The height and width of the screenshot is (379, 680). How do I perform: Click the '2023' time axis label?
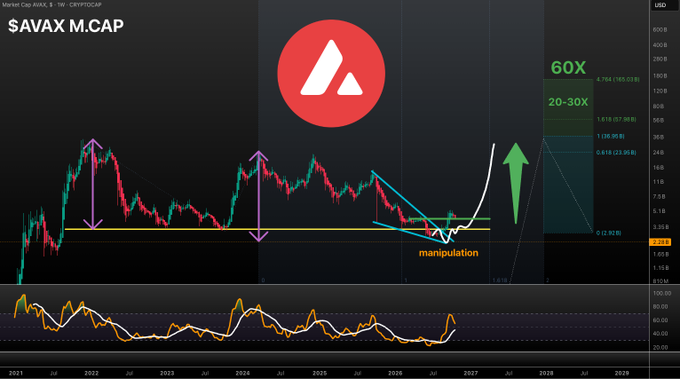point(167,373)
